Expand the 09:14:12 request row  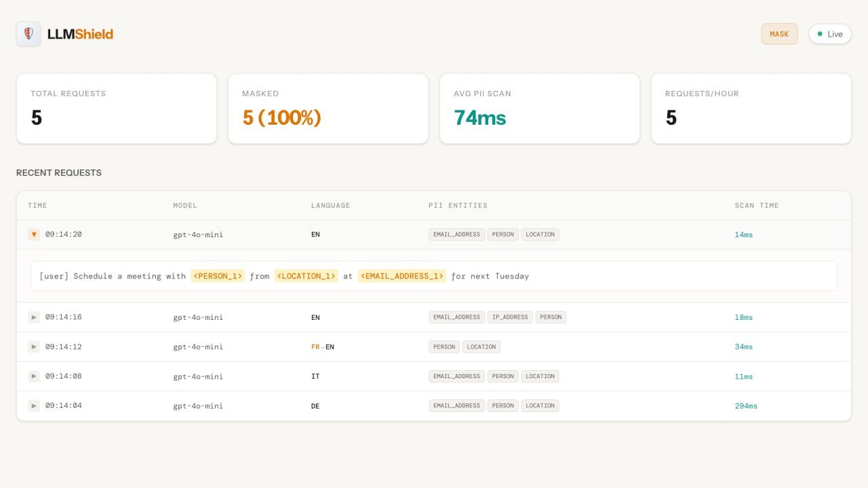[34, 346]
